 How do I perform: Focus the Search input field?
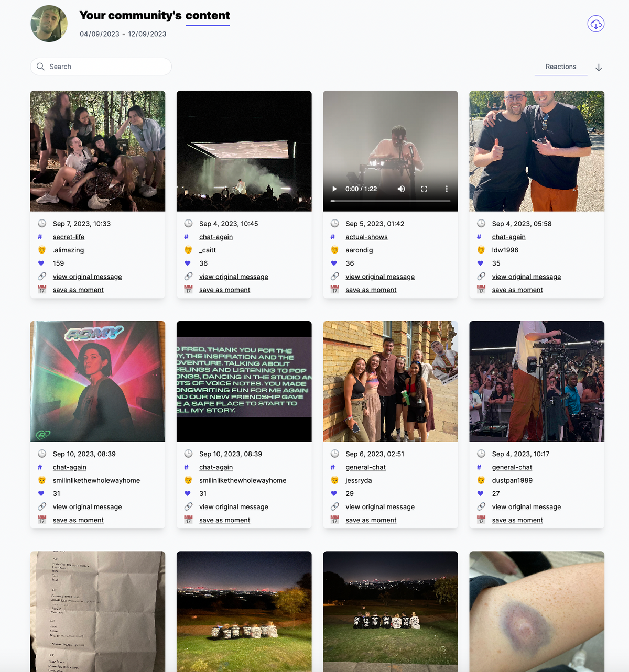(101, 67)
